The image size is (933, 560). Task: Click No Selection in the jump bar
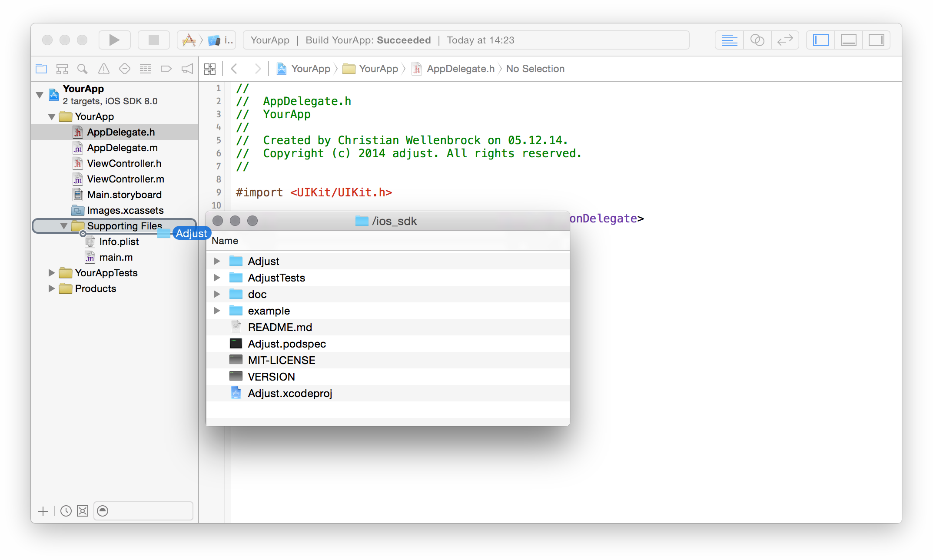coord(535,69)
